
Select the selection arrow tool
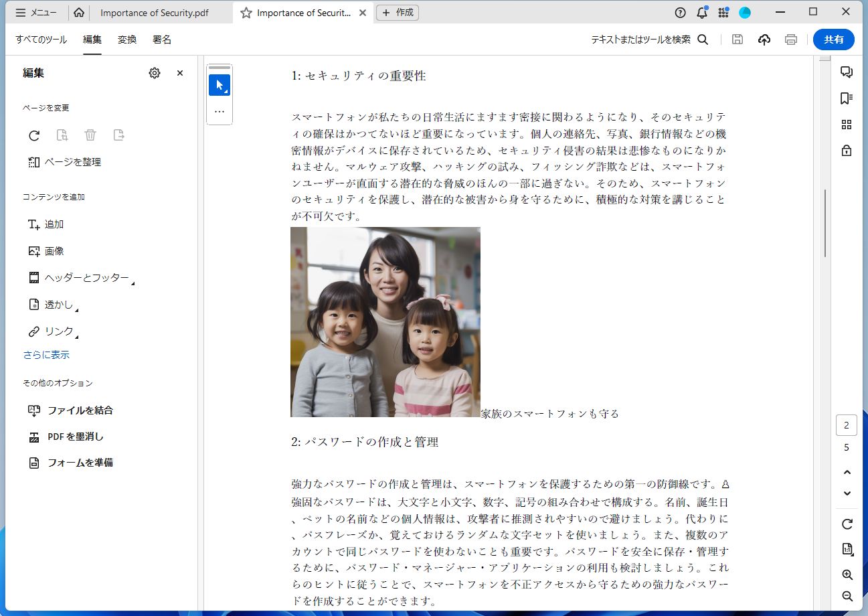(219, 85)
